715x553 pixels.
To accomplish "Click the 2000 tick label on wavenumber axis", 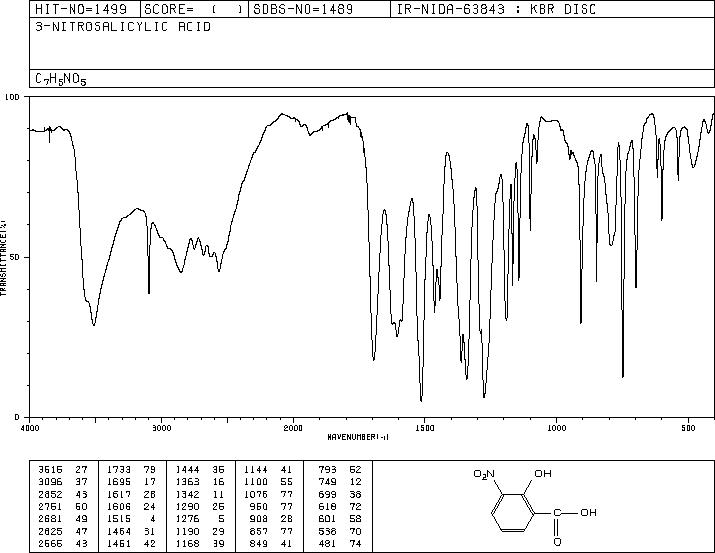I will [293, 428].
